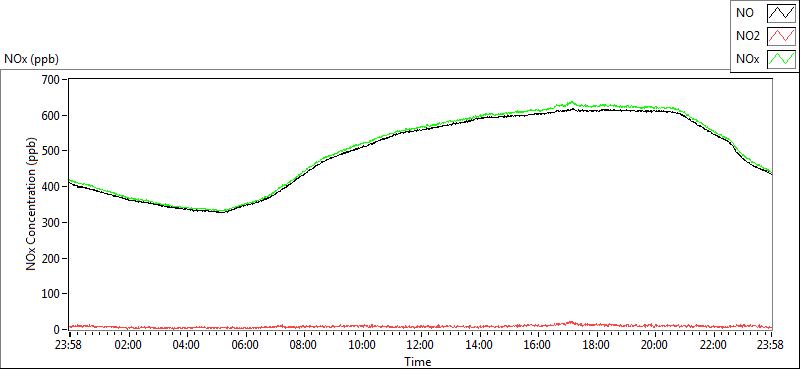Click the 0 y-axis minimum value

[57, 330]
